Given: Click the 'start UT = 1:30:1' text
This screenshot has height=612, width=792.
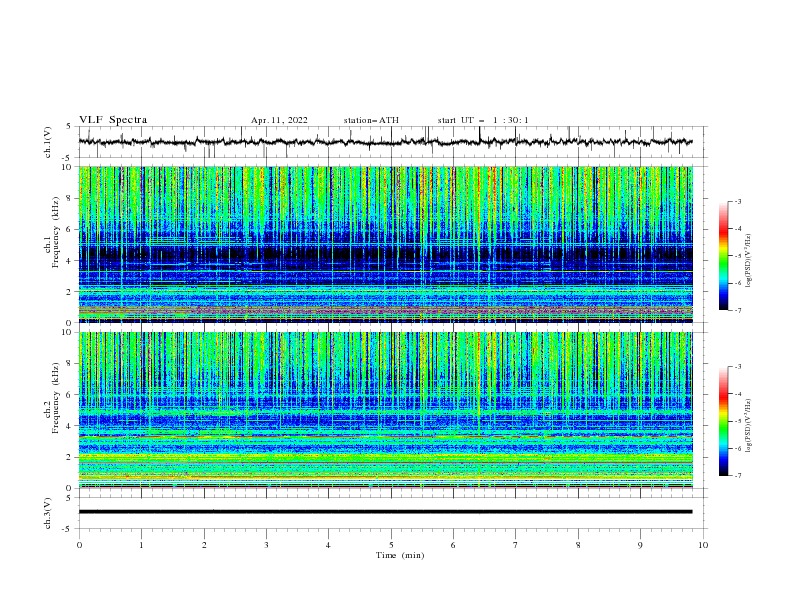Looking at the screenshot, I should pyautogui.click(x=483, y=120).
